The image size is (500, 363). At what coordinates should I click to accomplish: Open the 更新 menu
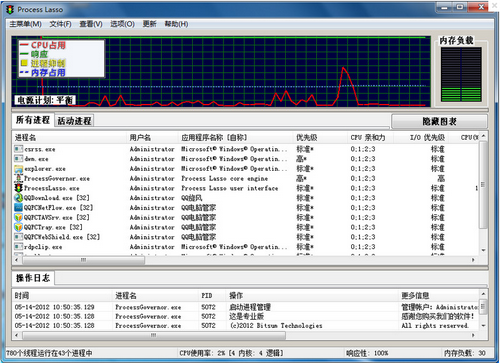pos(149,24)
